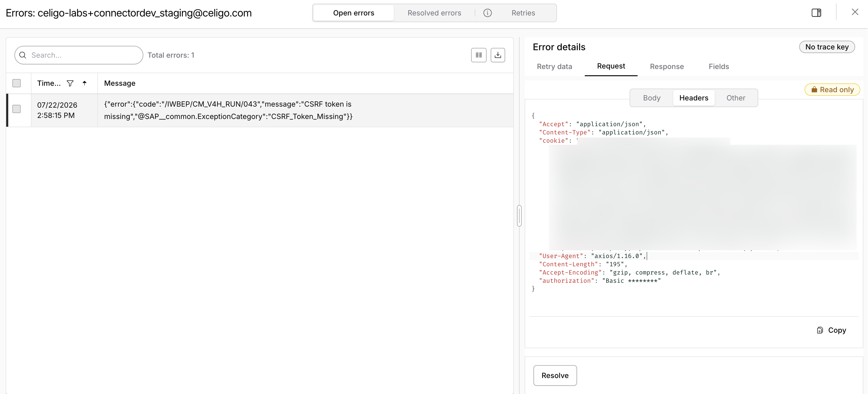Open the Response tab in Error details
868x394 pixels.
point(666,66)
